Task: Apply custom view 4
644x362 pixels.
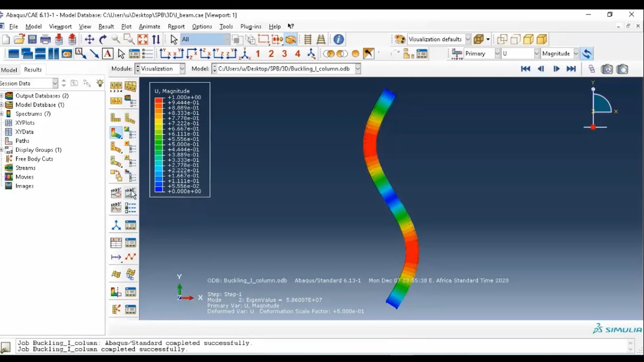Action: pos(297,53)
